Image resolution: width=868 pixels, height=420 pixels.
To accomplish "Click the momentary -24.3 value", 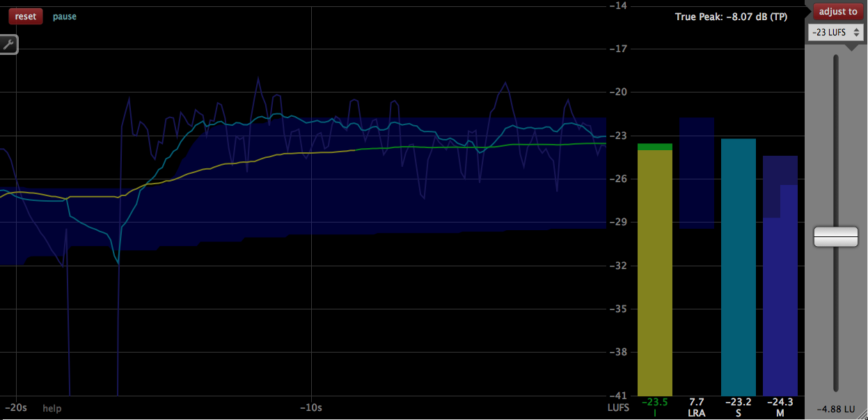I will pyautogui.click(x=780, y=403).
